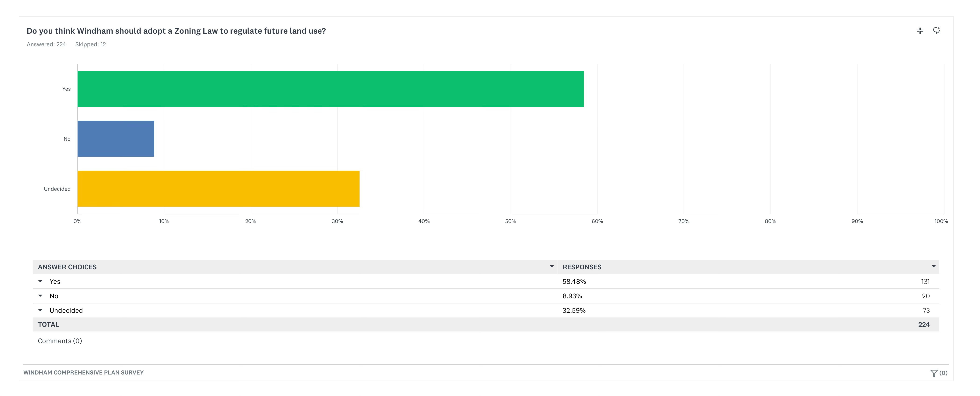The height and width of the screenshot is (396, 980).
Task: Click the blue No bar in chart
Action: 116,139
